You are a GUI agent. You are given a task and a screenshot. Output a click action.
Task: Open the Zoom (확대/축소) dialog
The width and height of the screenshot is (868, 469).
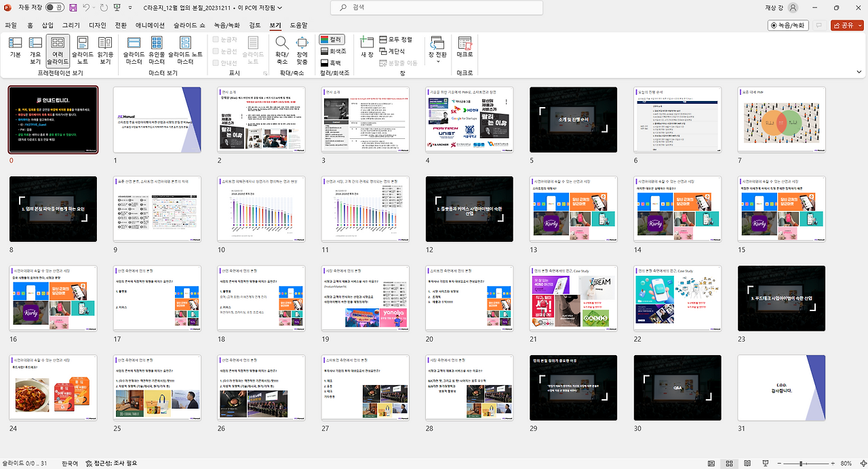(x=281, y=50)
